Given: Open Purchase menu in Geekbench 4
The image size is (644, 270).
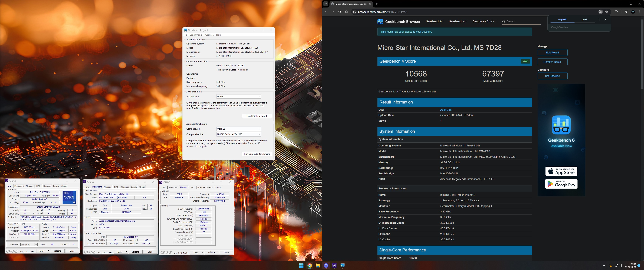Looking at the screenshot, I should tap(209, 35).
